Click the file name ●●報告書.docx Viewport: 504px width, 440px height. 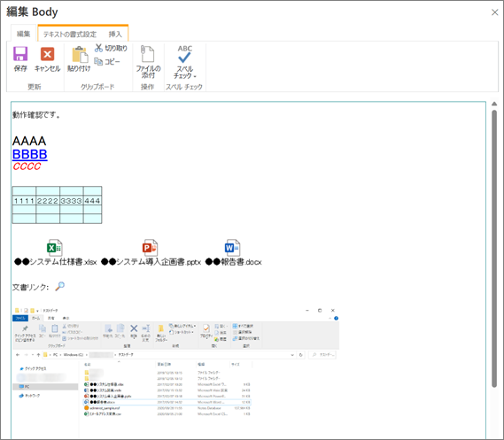(233, 262)
